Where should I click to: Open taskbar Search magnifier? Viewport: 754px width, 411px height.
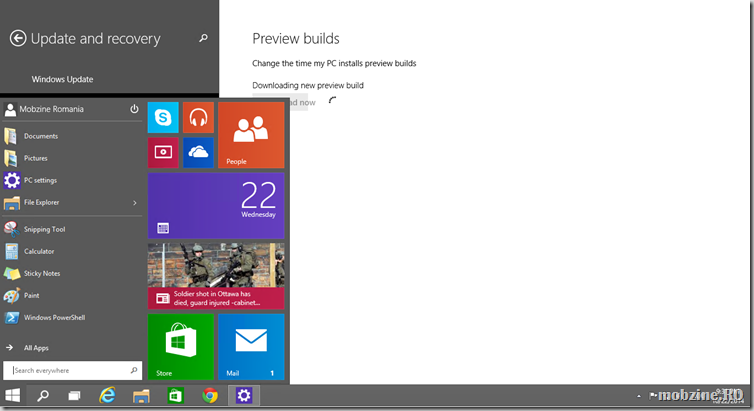[43, 396]
